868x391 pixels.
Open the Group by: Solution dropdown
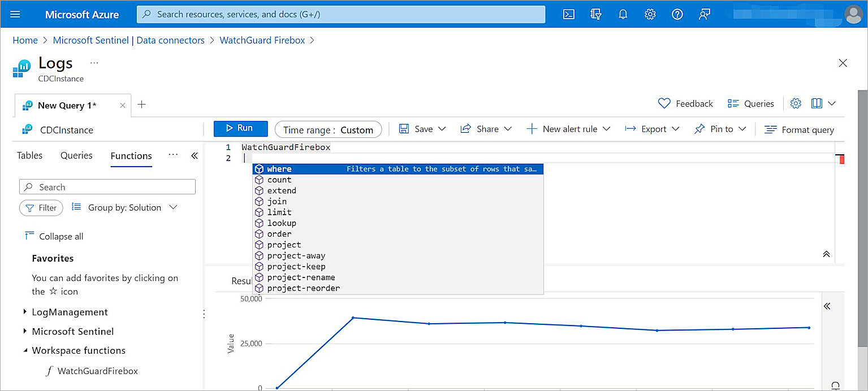click(124, 208)
